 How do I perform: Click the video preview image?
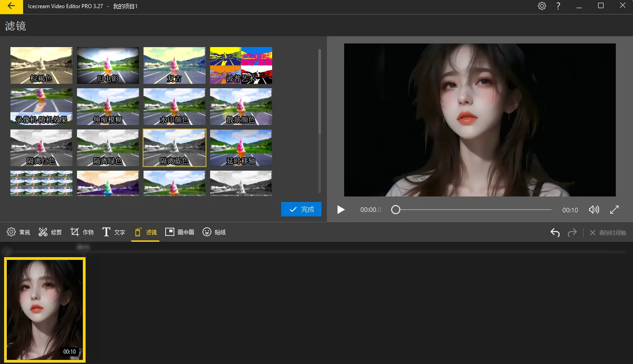(x=480, y=120)
